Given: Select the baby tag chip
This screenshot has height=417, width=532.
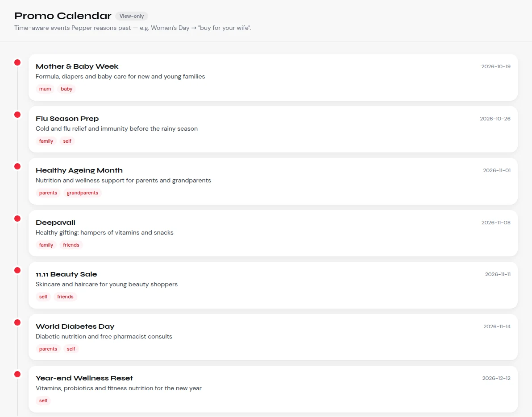Looking at the screenshot, I should [66, 89].
